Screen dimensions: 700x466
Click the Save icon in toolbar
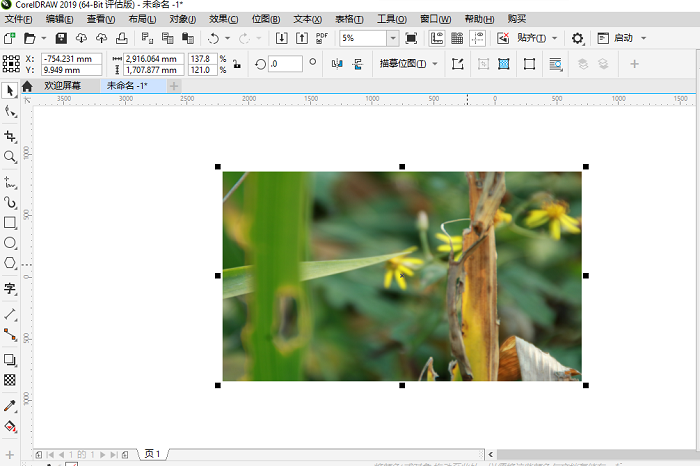tap(61, 38)
